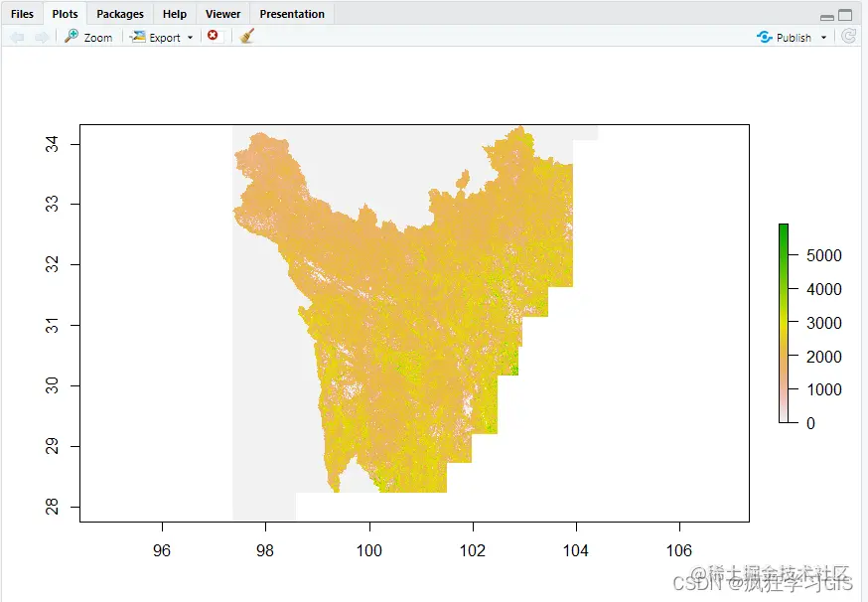This screenshot has height=602, width=868.
Task: Click the y-axis label 34
Action: click(52, 144)
